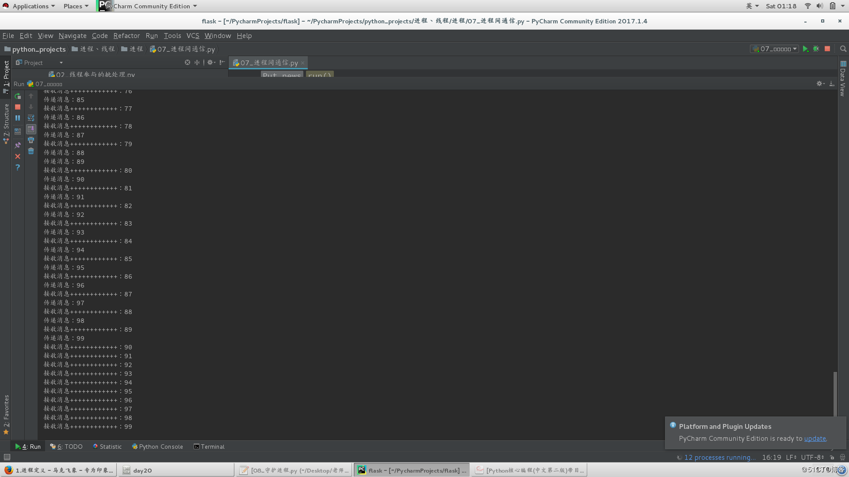Image resolution: width=849 pixels, height=477 pixels.
Task: Open the Refactor menu
Action: coord(126,36)
